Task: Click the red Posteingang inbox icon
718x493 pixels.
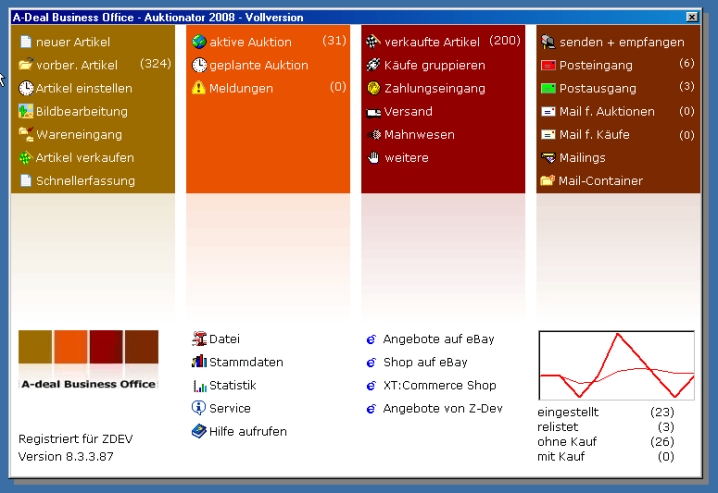Action: pos(548,65)
